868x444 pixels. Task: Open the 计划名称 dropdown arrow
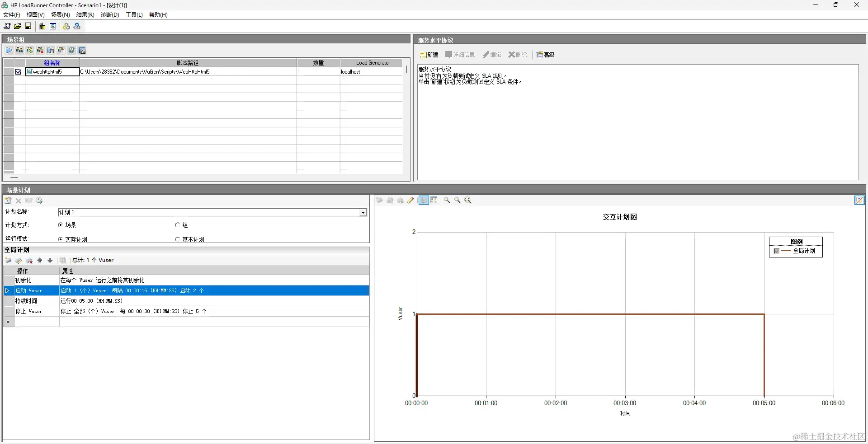363,212
